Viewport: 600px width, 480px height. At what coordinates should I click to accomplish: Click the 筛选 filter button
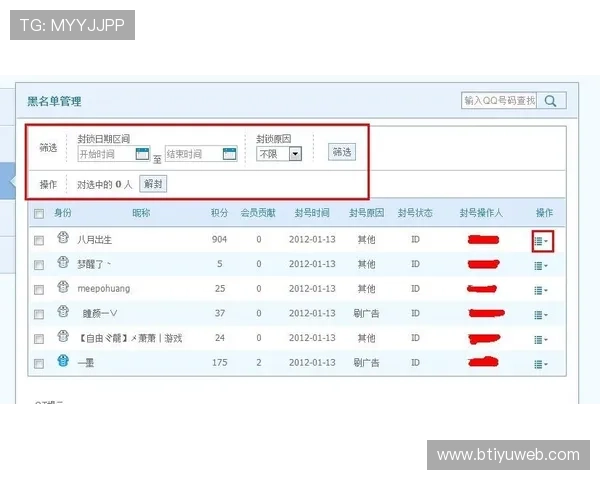[x=342, y=152]
